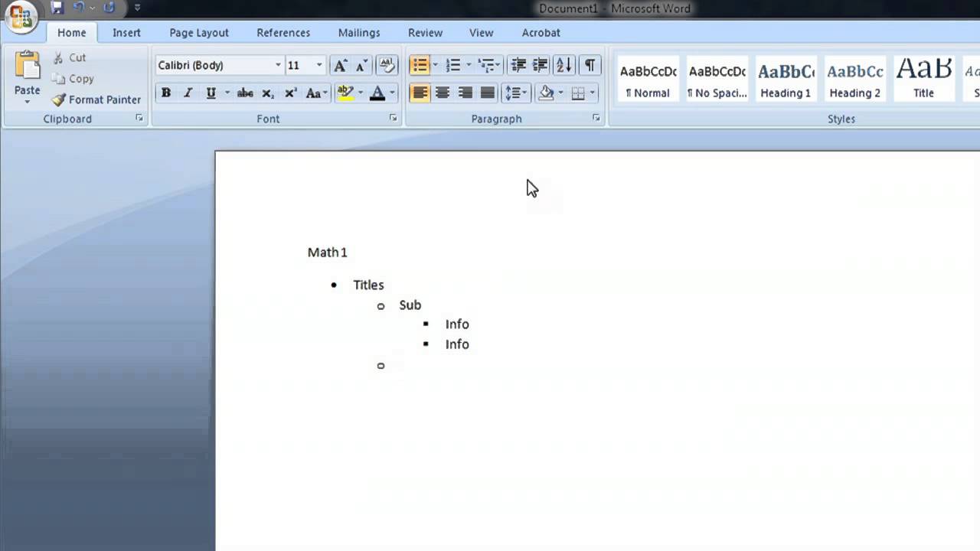The image size is (980, 551).
Task: Expand the font name dropdown list
Action: coord(278,65)
